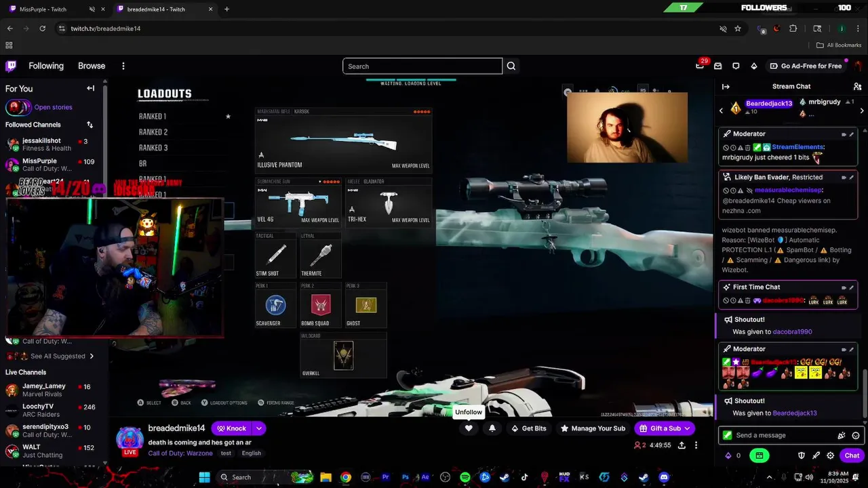
Task: Collapse the For You sidebar arrow
Action: 91,88
